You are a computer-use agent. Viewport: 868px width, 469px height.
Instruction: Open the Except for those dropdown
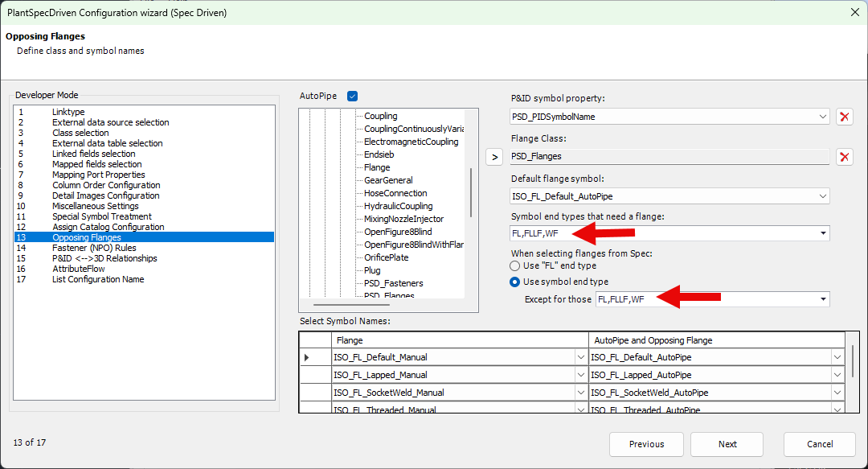point(822,299)
